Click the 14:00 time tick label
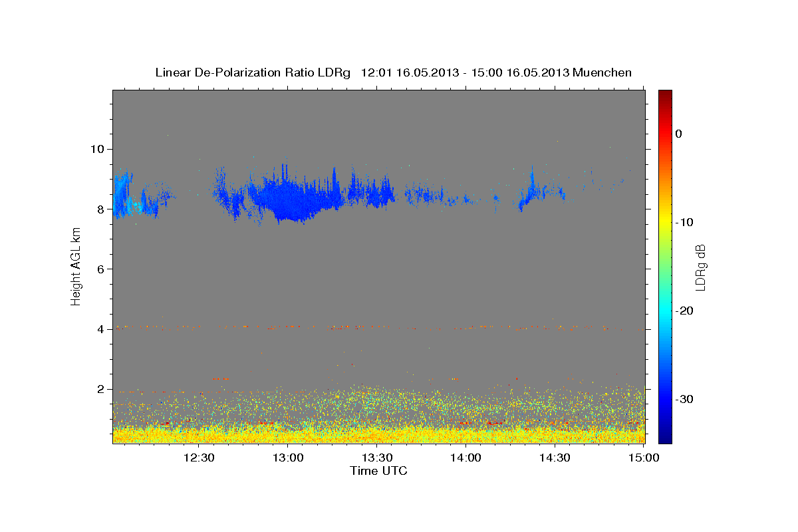Viewport: 798px width, 532px height. [x=466, y=458]
